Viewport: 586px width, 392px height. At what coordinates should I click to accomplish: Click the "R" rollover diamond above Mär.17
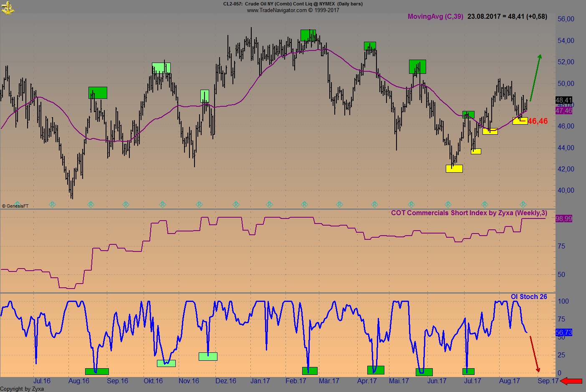pyautogui.click(x=339, y=204)
